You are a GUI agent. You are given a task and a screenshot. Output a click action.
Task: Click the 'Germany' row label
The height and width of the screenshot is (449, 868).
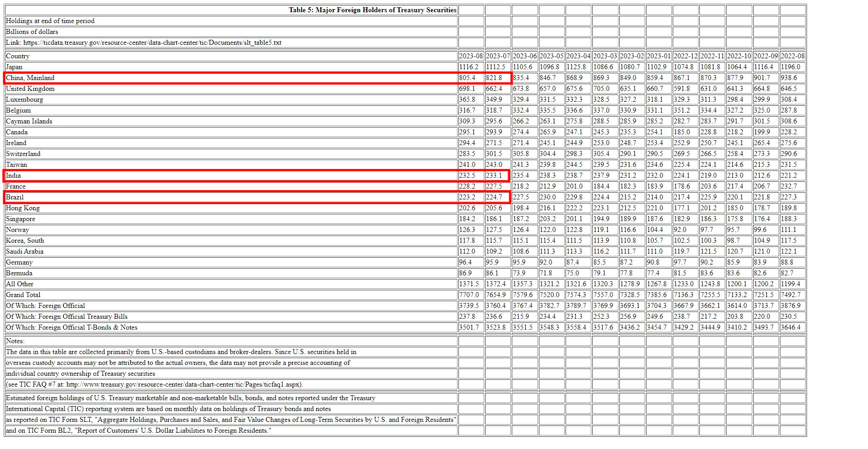tap(231, 262)
